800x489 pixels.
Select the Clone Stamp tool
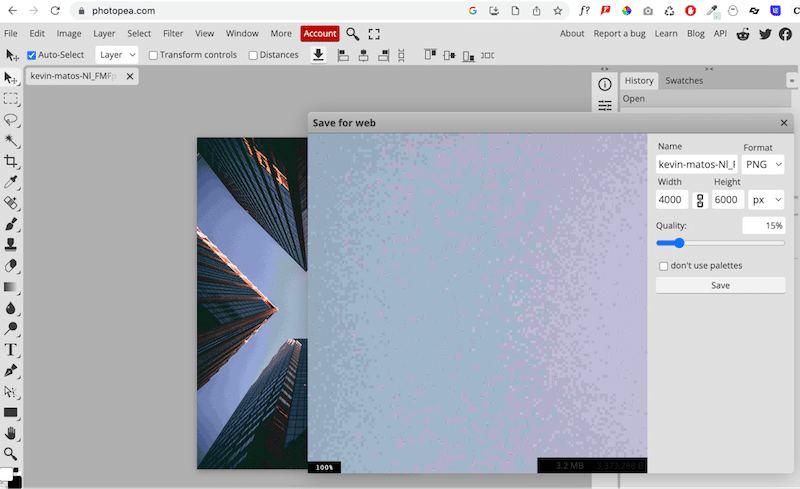[x=10, y=245]
